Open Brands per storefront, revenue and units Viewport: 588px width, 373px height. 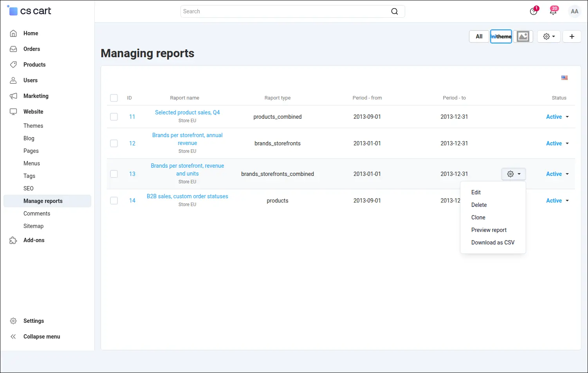(x=187, y=170)
